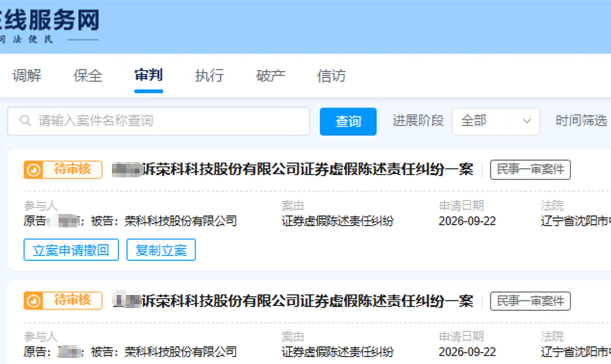Open the 调解 tab

[x=27, y=76]
